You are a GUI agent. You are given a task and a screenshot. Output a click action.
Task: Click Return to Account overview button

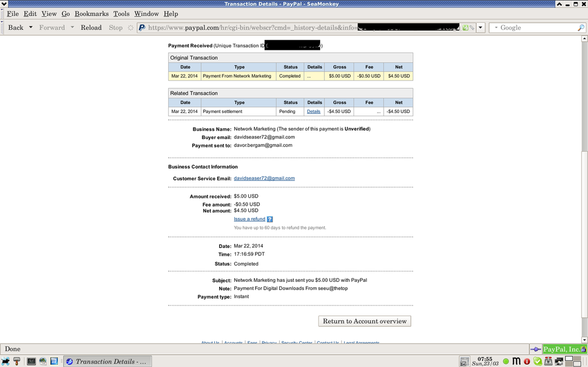coord(365,321)
